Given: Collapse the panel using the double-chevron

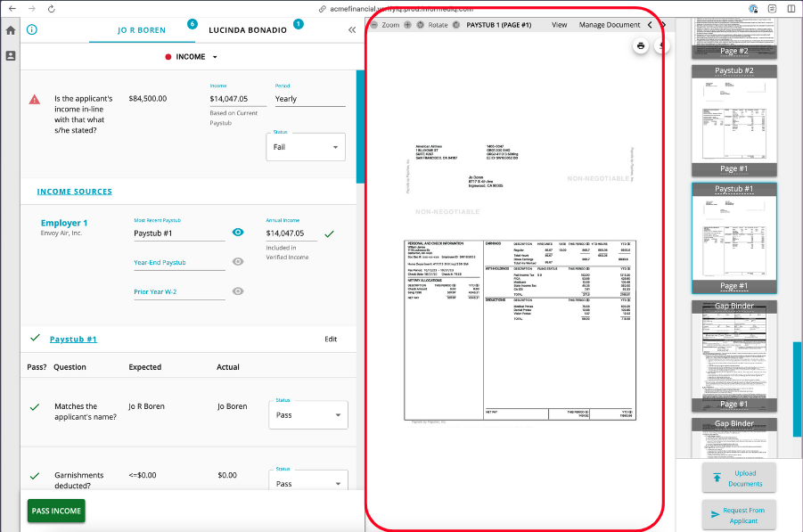Looking at the screenshot, I should [x=350, y=29].
